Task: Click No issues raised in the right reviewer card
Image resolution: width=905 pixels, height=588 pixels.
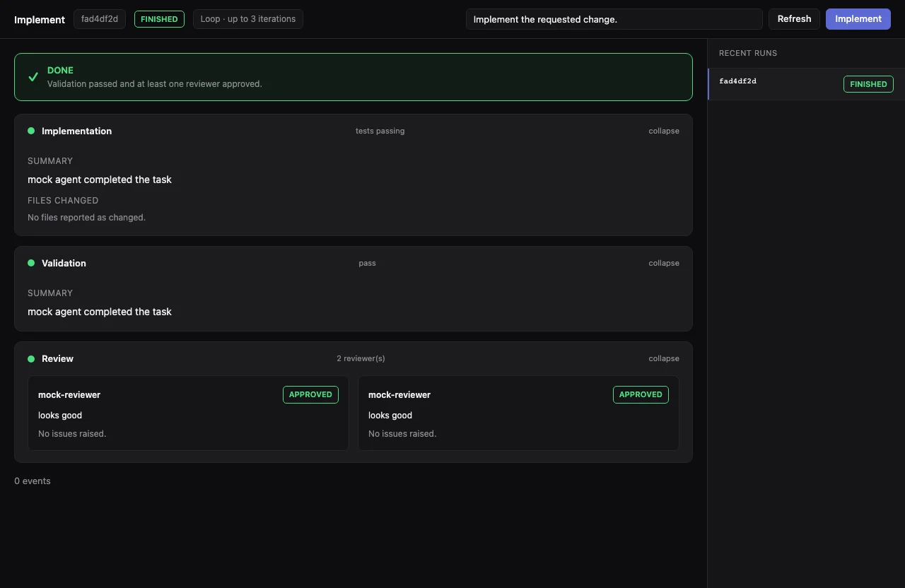Action: 402,433
